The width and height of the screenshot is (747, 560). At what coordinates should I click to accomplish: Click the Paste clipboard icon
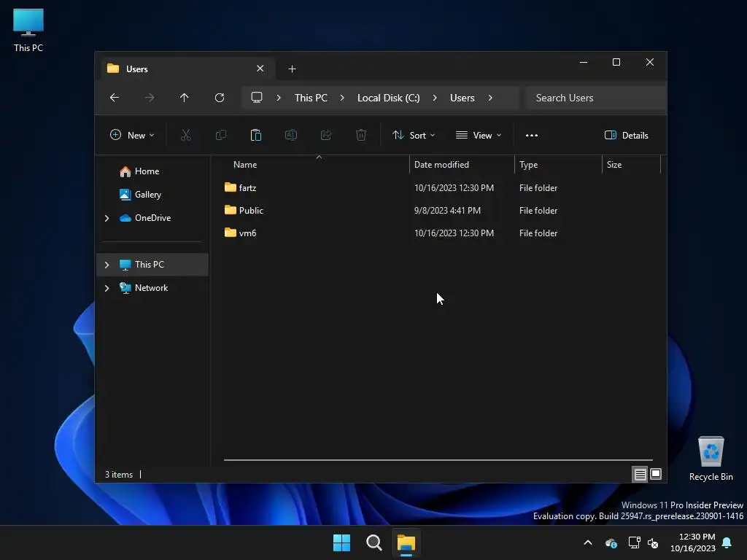(256, 135)
